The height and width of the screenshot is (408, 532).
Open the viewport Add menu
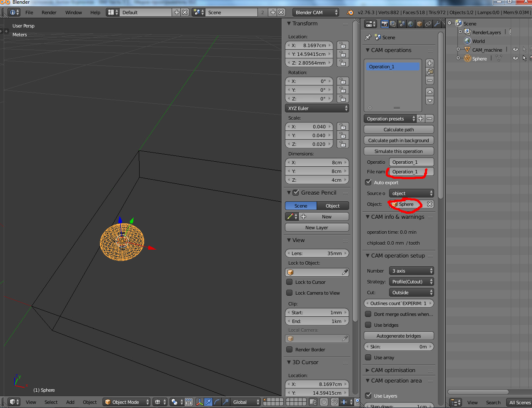coord(70,402)
